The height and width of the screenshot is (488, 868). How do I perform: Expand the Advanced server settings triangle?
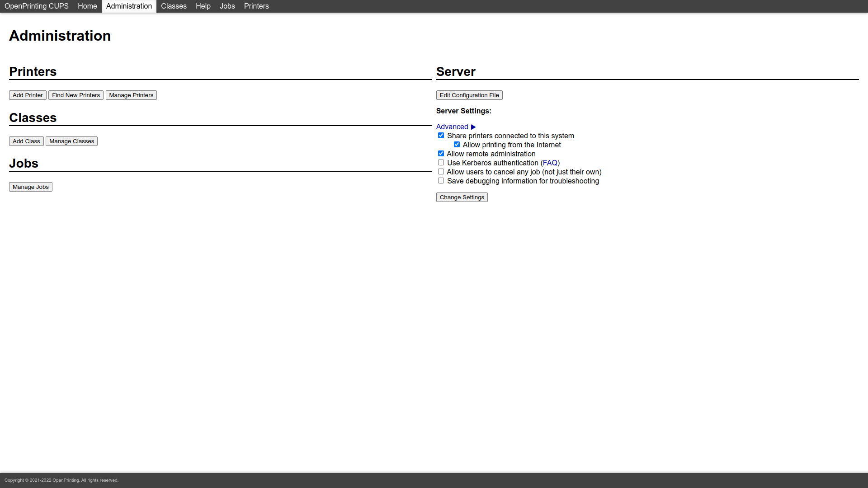pyautogui.click(x=473, y=127)
